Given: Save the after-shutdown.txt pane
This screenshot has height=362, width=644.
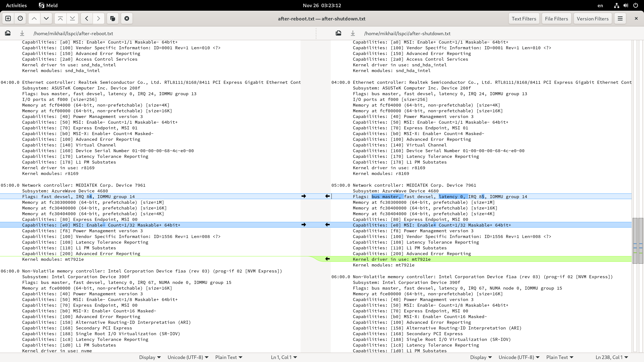Looking at the screenshot, I should point(353,33).
